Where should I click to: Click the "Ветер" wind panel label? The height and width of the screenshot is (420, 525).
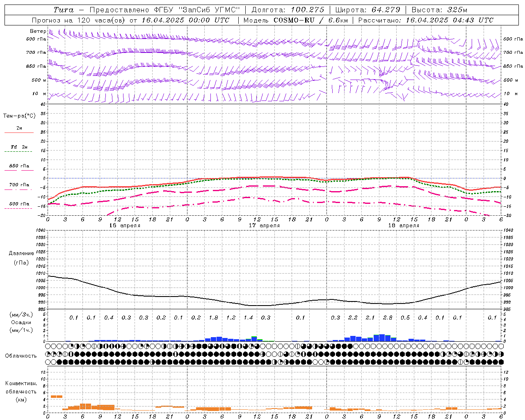pos(38,31)
